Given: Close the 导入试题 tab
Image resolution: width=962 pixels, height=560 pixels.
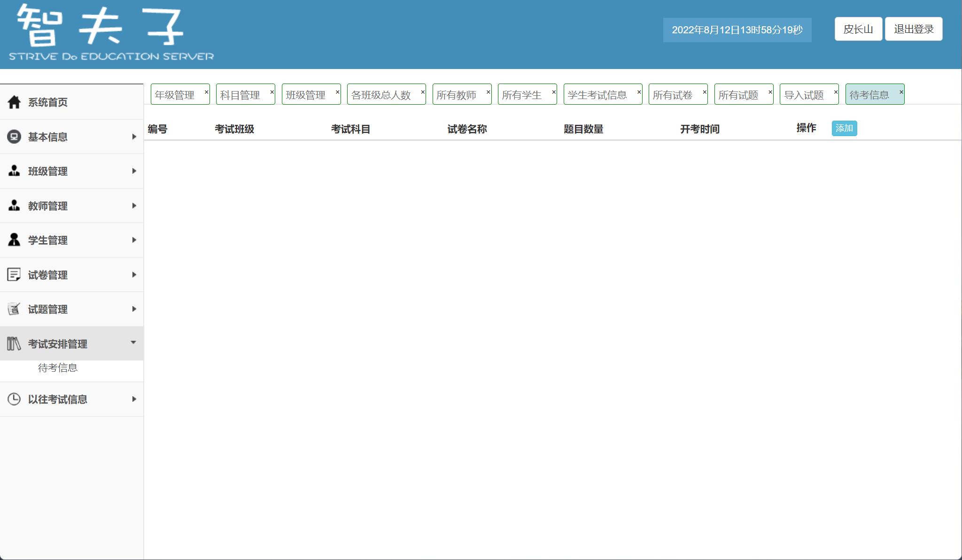Looking at the screenshot, I should point(836,92).
